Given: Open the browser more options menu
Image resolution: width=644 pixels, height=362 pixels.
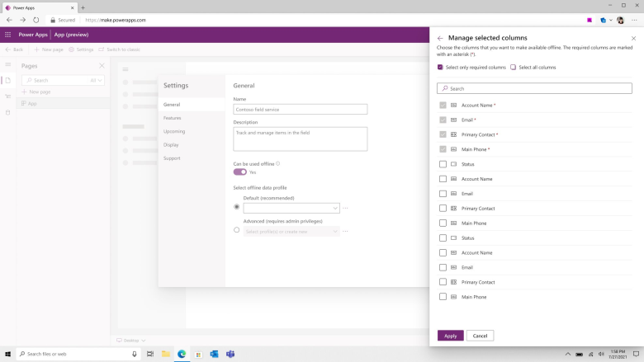Looking at the screenshot, I should 634,20.
